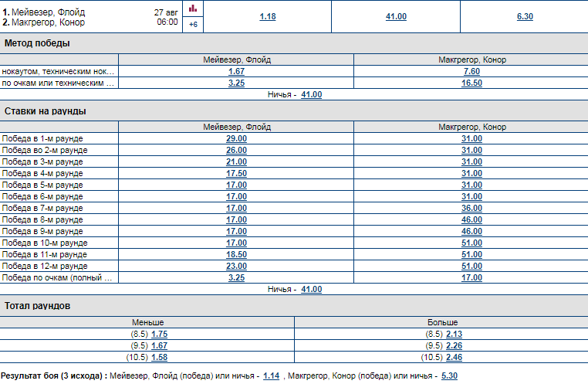588x384 pixels.
Task: Select McGregor odds for 3-м раунде
Action: (x=471, y=161)
